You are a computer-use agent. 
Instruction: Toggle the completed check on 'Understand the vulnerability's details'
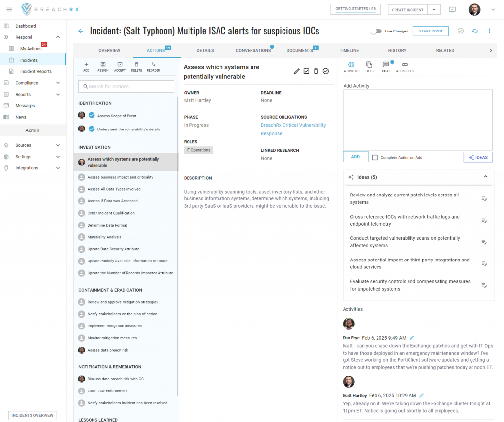(92, 129)
